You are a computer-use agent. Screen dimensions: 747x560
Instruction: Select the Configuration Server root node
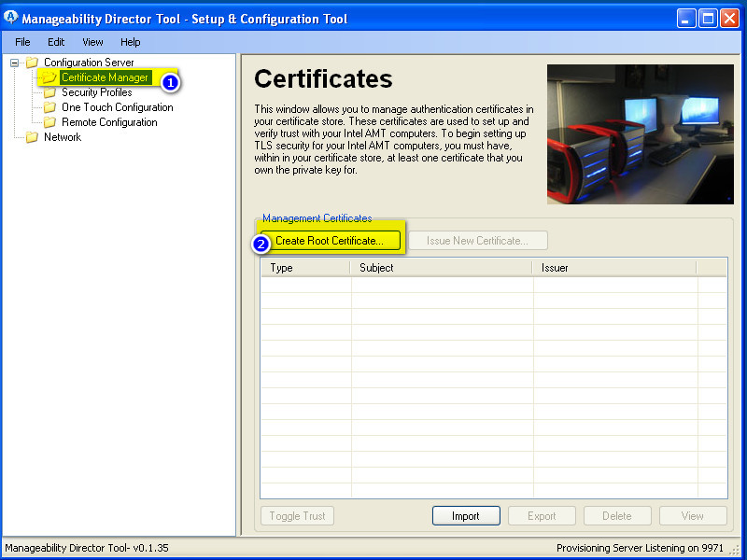point(89,63)
